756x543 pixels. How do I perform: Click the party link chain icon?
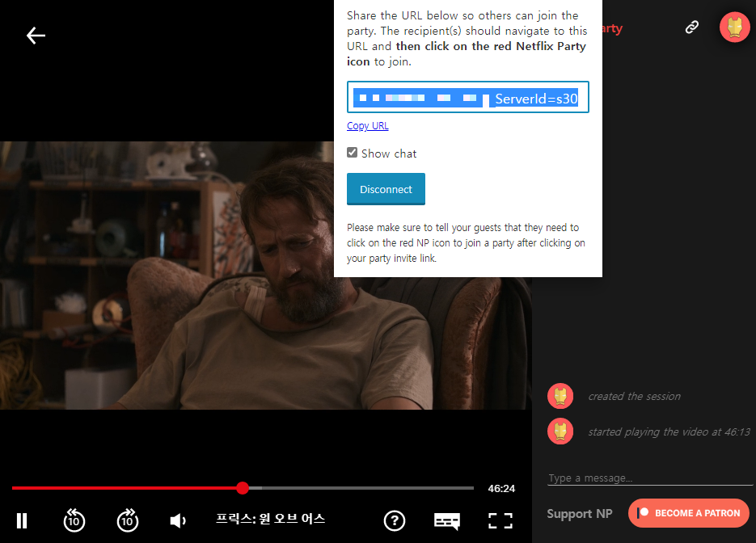[692, 27]
